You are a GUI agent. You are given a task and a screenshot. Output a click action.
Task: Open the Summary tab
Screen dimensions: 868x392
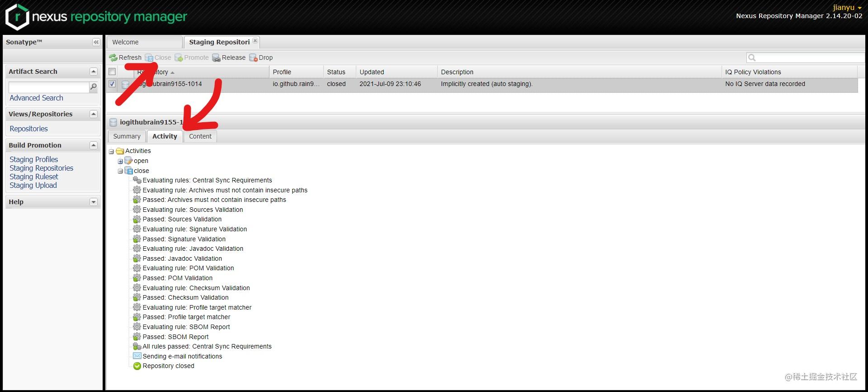click(x=127, y=136)
